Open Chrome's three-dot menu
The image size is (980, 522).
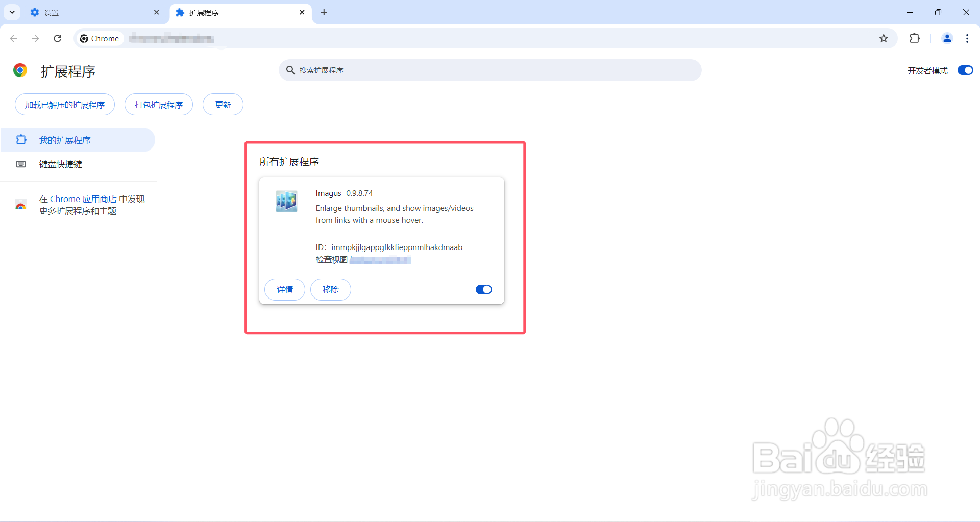point(967,38)
